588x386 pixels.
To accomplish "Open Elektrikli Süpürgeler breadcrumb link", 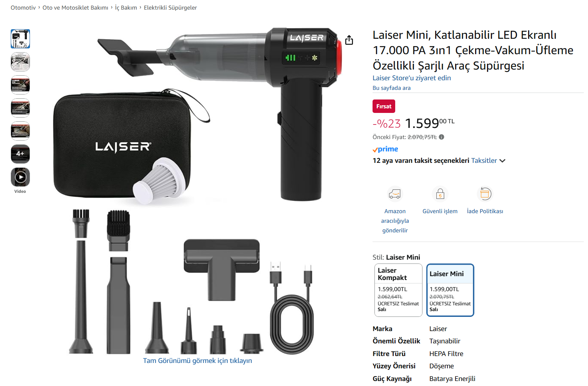I will [170, 8].
